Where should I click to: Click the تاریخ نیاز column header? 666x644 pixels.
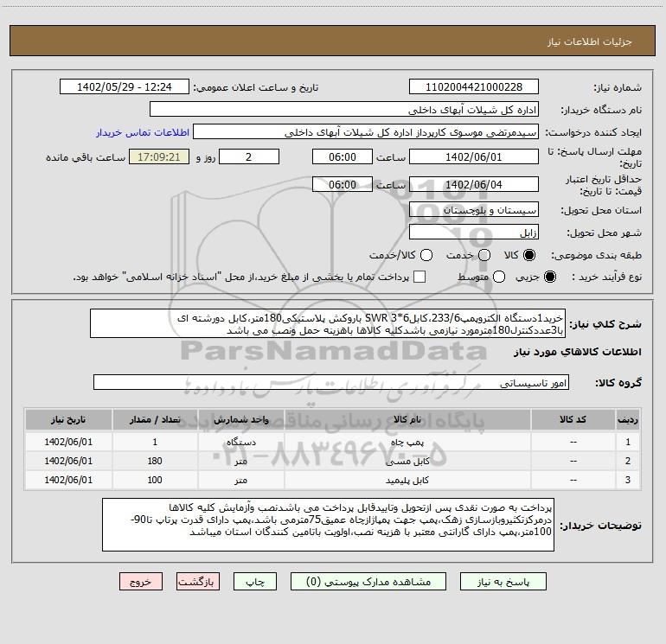68,419
